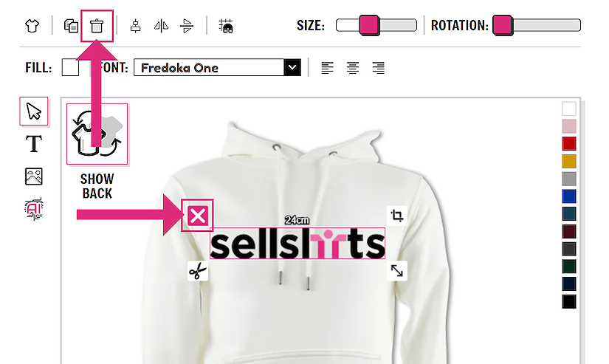
Task: Align text to the center
Action: (353, 68)
